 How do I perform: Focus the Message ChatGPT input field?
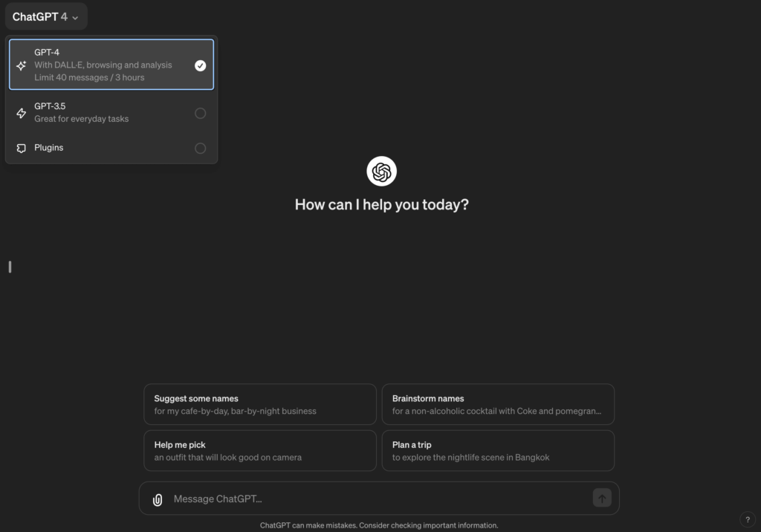372,499
